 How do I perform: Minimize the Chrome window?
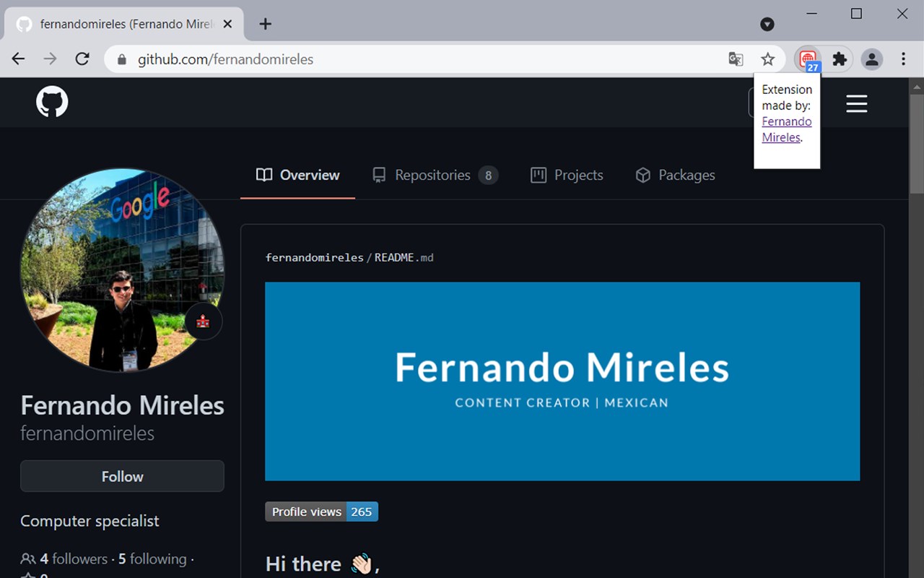click(x=812, y=14)
